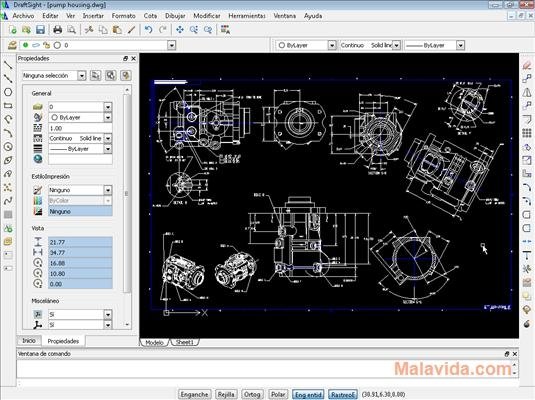Open the Herramientas menu
The height and width of the screenshot is (400, 535).
(x=247, y=16)
